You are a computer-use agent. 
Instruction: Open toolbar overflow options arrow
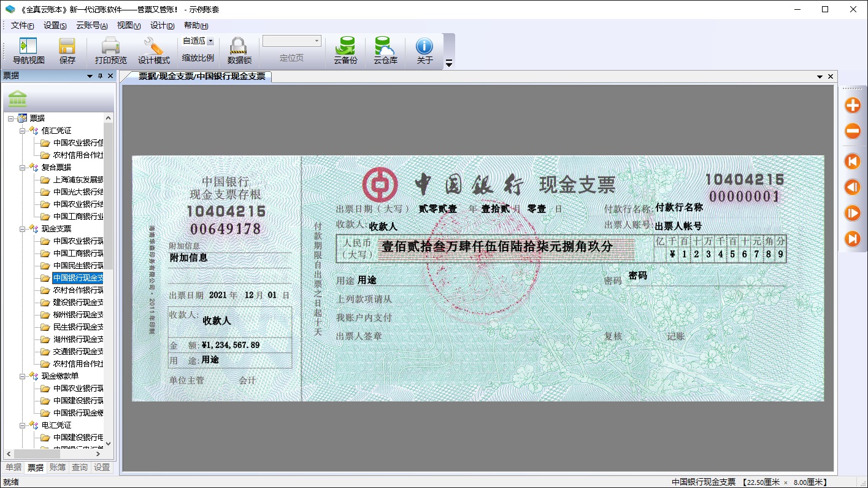click(449, 63)
